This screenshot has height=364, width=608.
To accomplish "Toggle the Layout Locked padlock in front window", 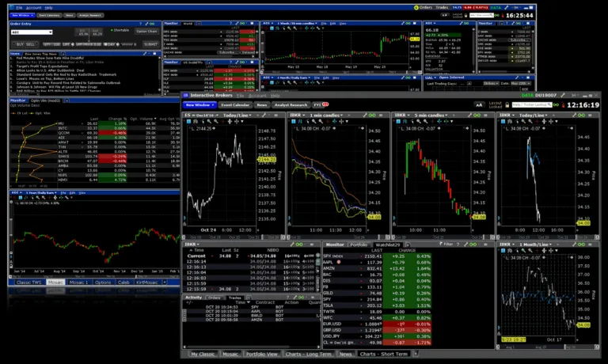I will point(507,105).
